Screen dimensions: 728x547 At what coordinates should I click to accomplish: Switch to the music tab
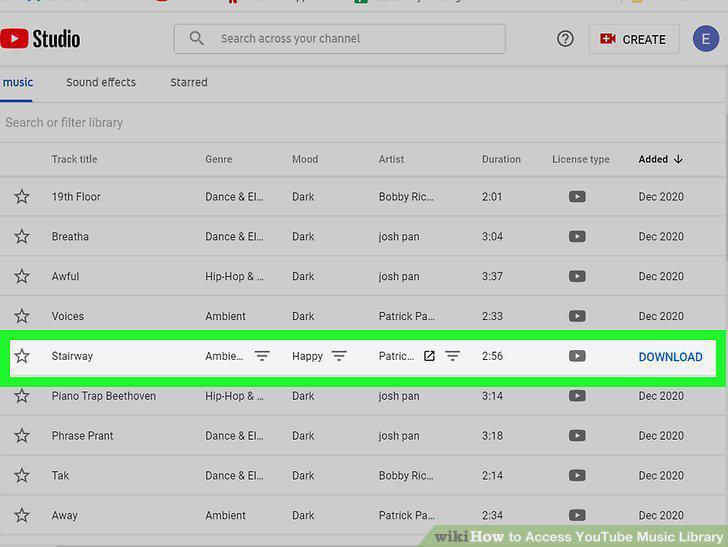coord(18,82)
